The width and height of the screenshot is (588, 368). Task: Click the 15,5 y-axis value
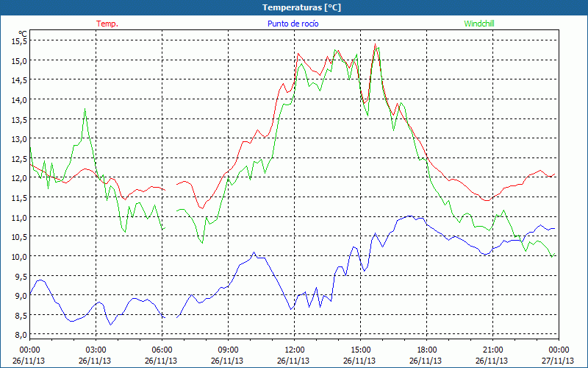20,40
